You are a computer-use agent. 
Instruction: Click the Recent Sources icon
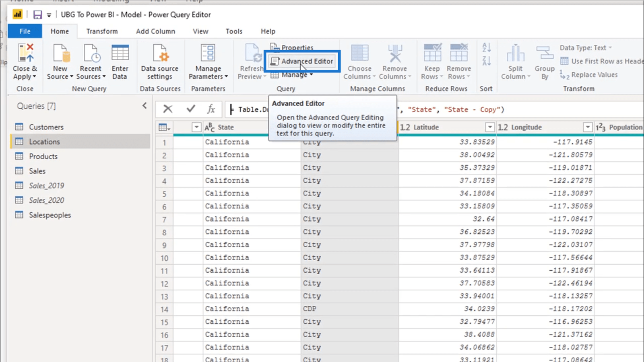91,53
